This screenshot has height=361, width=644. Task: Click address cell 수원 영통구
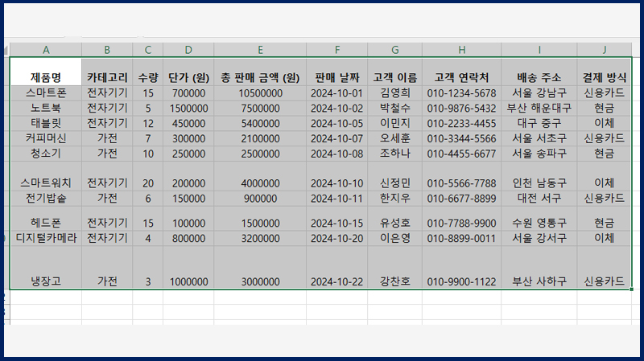pos(539,218)
